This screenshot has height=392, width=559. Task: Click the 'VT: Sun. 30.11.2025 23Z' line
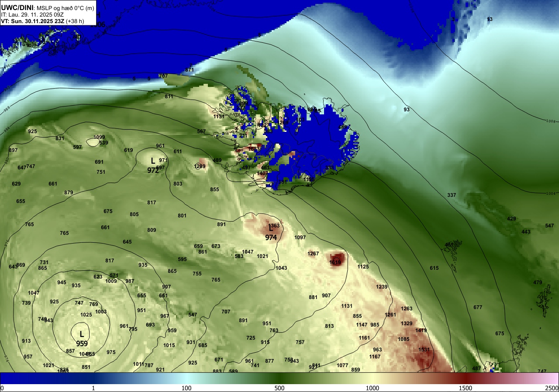(x=33, y=21)
